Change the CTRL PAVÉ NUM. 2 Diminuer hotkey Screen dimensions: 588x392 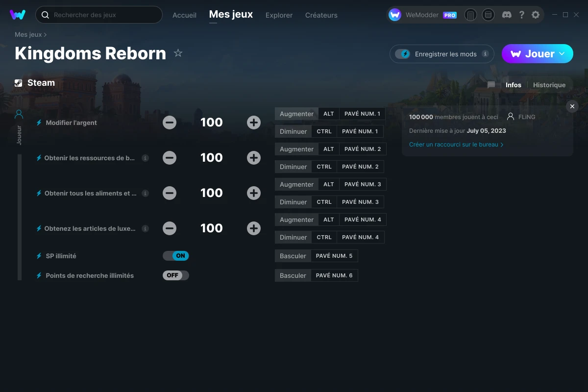click(329, 167)
